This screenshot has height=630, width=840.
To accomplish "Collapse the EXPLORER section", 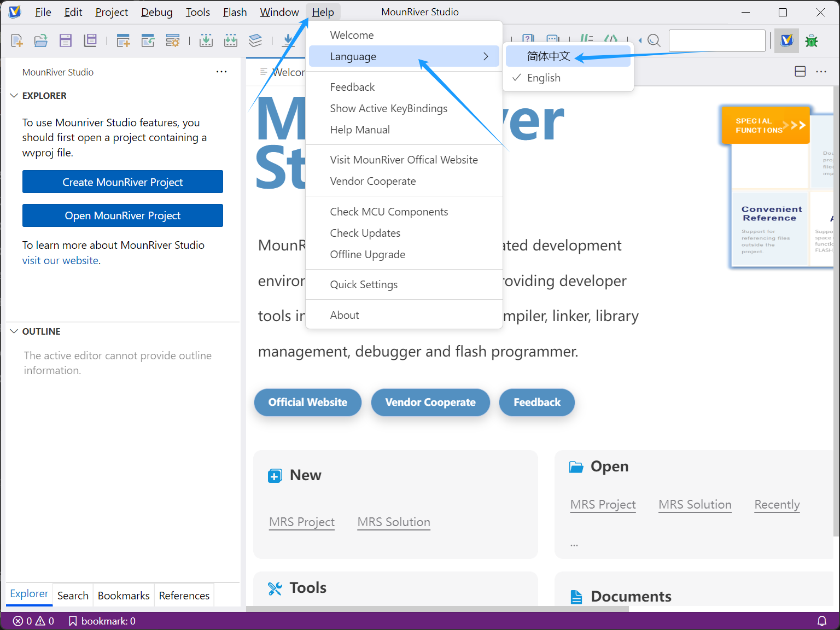I will click(14, 96).
